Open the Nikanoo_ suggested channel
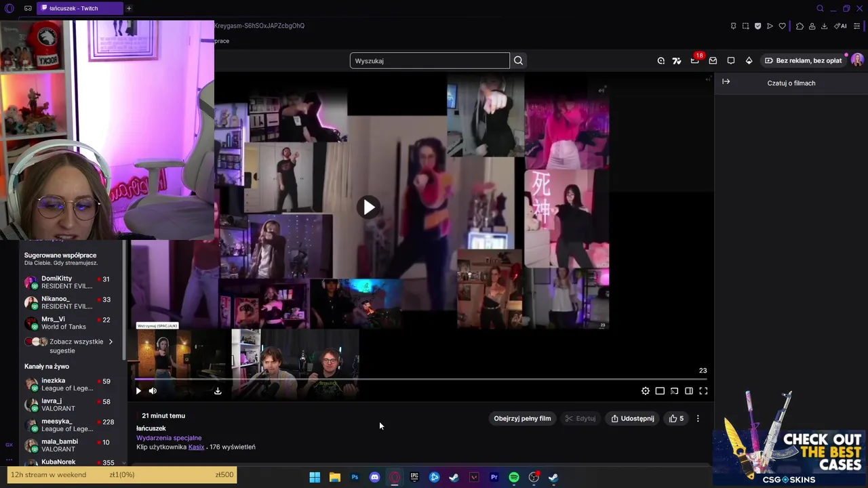 pos(71,303)
